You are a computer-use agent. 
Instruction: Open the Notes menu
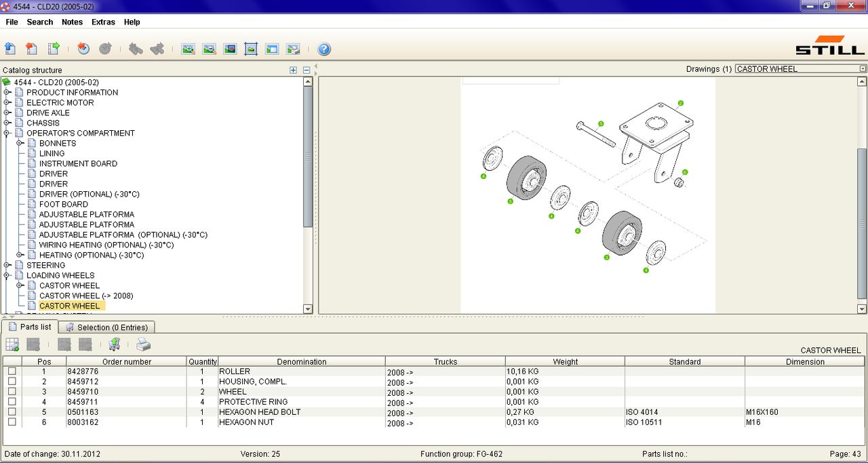point(72,22)
